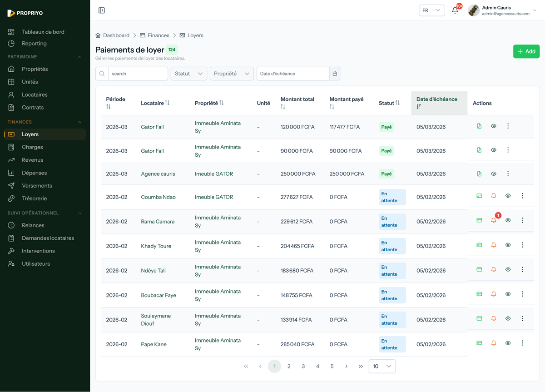
Task: Change the rows per page dropdown showing 10
Action: 382,366
